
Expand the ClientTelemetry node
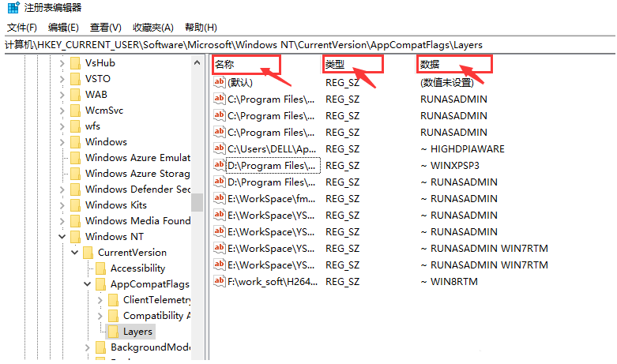point(100,300)
